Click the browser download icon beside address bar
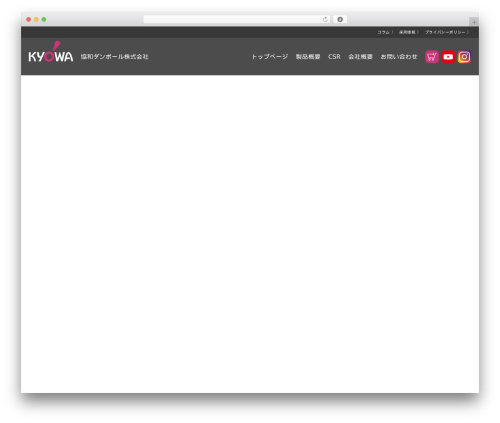 [x=340, y=19]
